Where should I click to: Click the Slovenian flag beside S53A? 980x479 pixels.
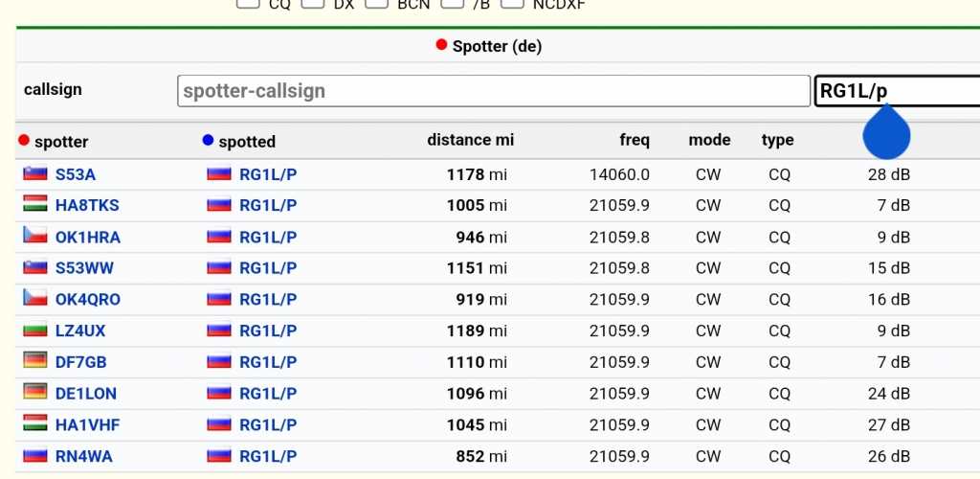(x=35, y=173)
